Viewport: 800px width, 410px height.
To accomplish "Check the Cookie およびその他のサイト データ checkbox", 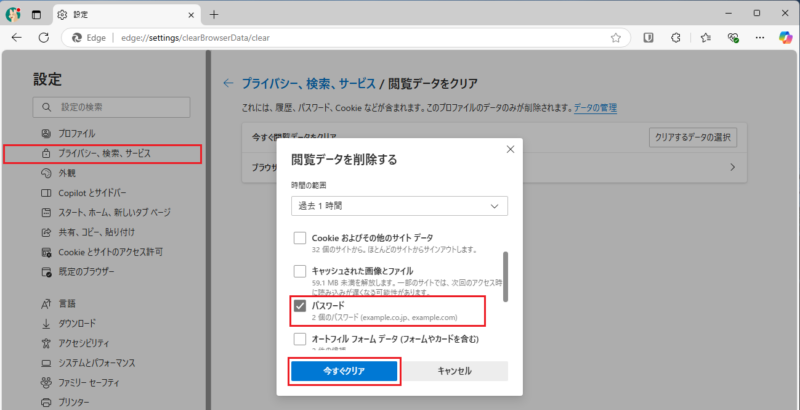I will [x=300, y=238].
